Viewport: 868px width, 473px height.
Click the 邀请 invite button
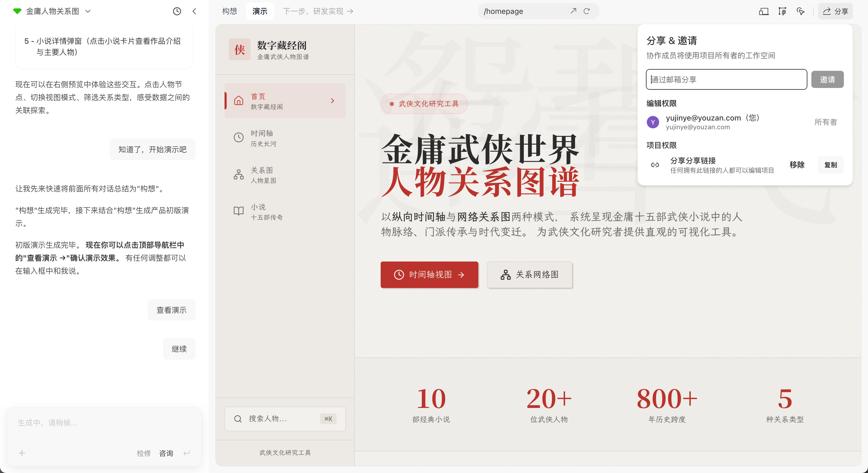pyautogui.click(x=828, y=80)
